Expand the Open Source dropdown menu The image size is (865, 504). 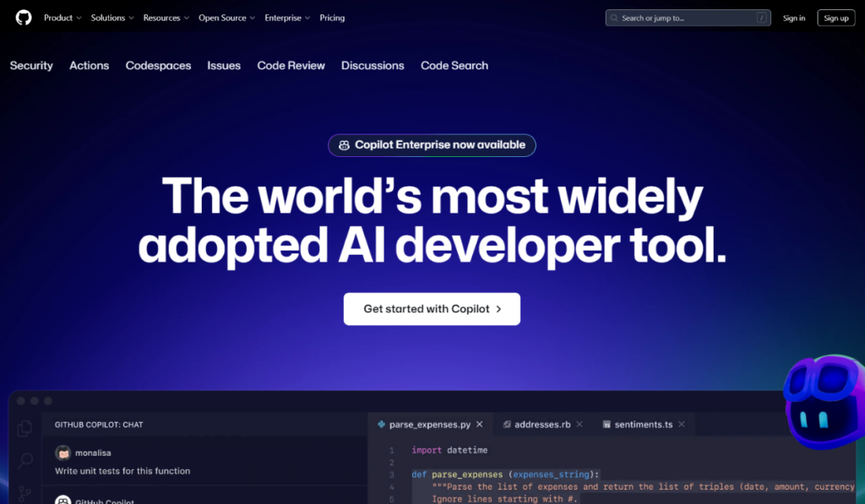(226, 18)
